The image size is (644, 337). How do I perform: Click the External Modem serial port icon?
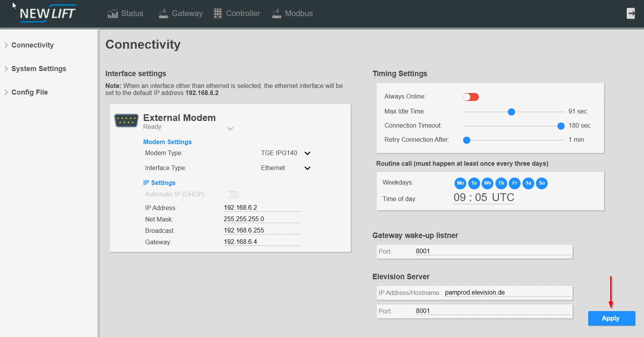tap(126, 121)
